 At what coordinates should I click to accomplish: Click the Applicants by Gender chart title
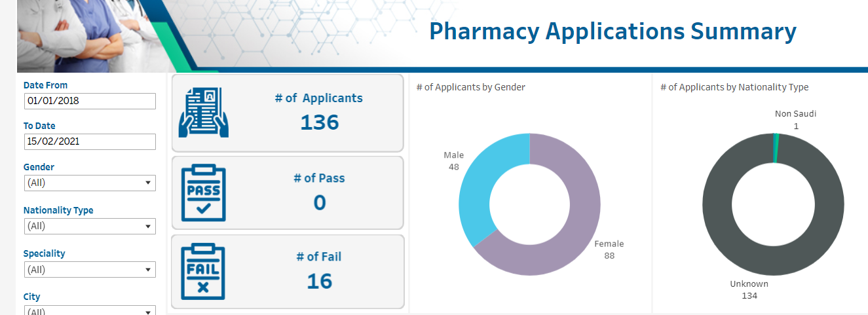(x=471, y=87)
